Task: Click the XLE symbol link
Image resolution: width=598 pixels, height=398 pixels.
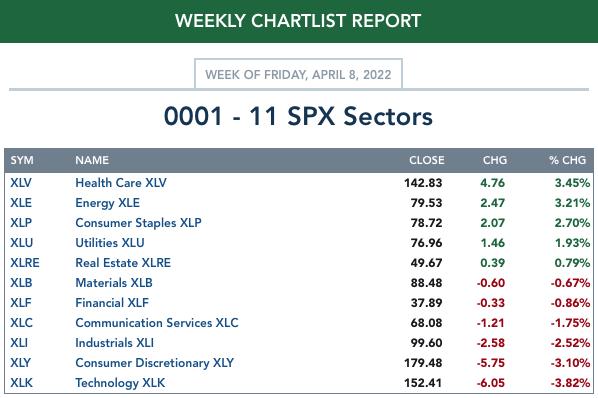Action: (21, 203)
